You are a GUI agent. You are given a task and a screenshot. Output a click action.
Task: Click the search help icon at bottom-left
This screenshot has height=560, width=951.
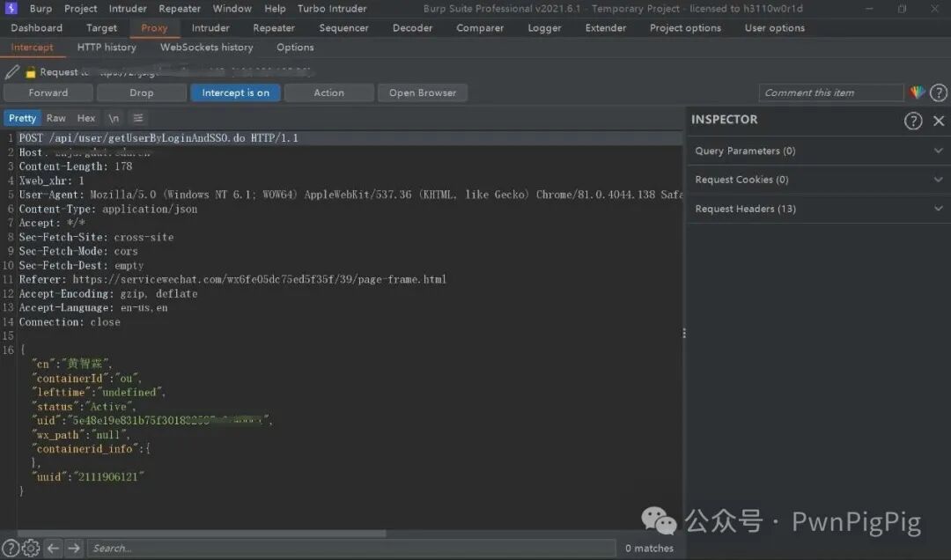(11, 548)
